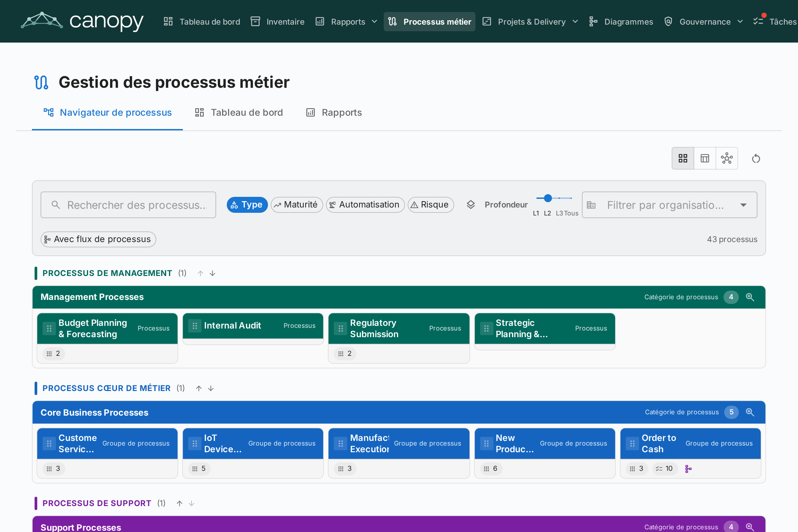Open Inventaire in top navigation
This screenshot has width=798, height=532.
pyautogui.click(x=278, y=21)
